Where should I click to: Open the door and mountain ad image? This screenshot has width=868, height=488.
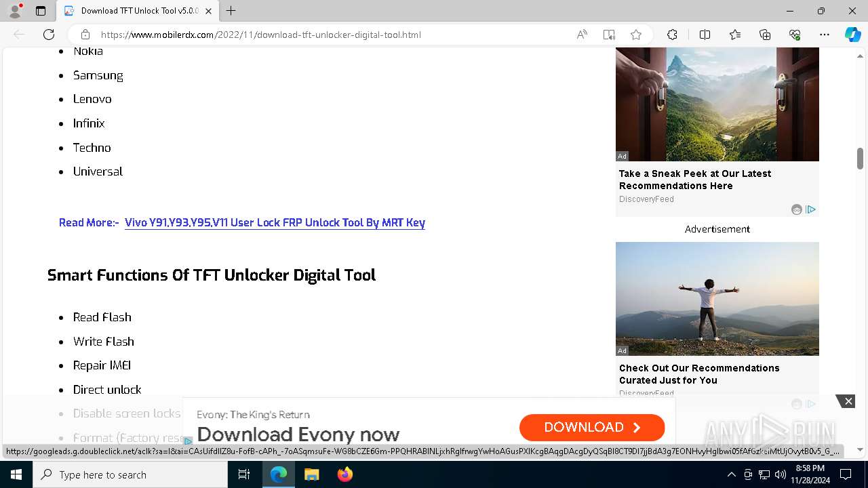tap(717, 104)
